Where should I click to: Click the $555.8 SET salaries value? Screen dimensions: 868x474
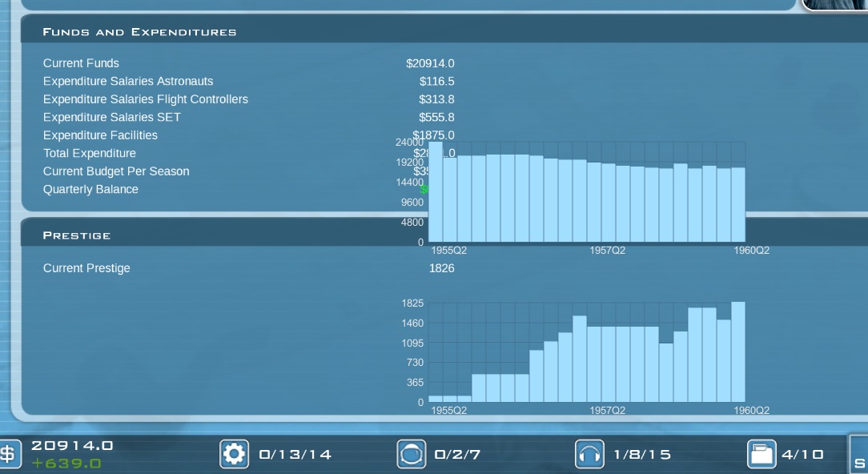(436, 118)
